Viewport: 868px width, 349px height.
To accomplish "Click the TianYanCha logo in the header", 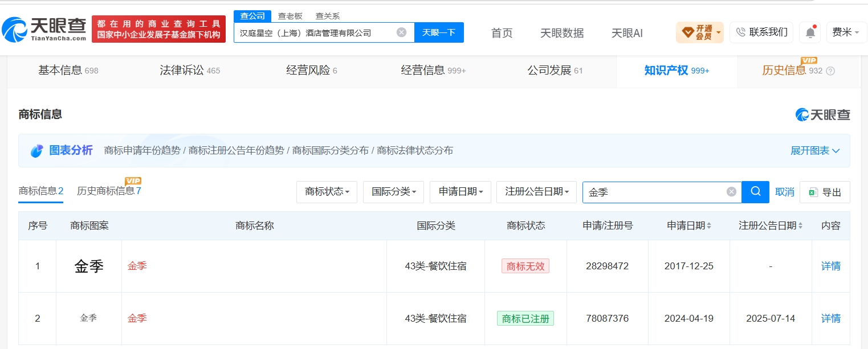I will (44, 28).
